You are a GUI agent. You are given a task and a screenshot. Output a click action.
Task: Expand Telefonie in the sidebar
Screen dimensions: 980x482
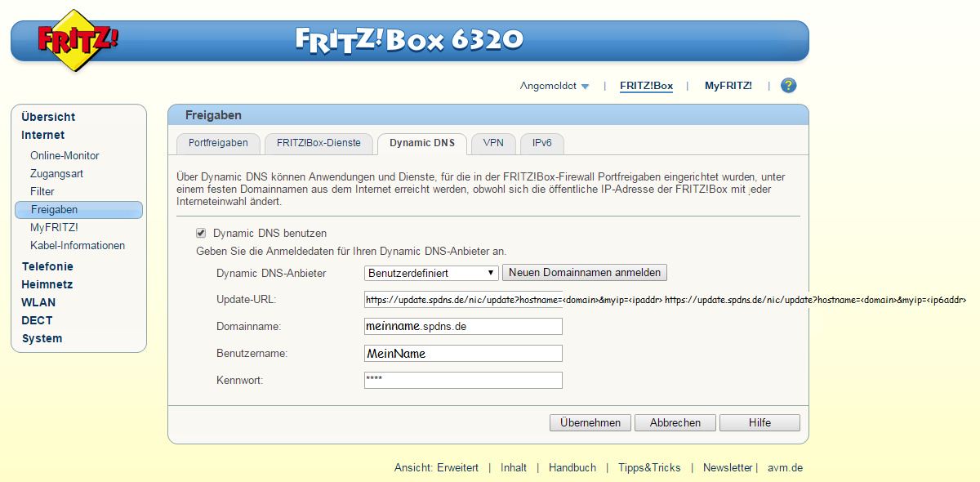47,266
